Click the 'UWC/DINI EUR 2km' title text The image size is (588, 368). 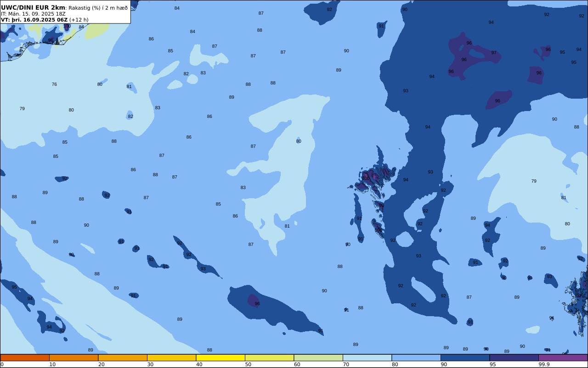coord(33,8)
